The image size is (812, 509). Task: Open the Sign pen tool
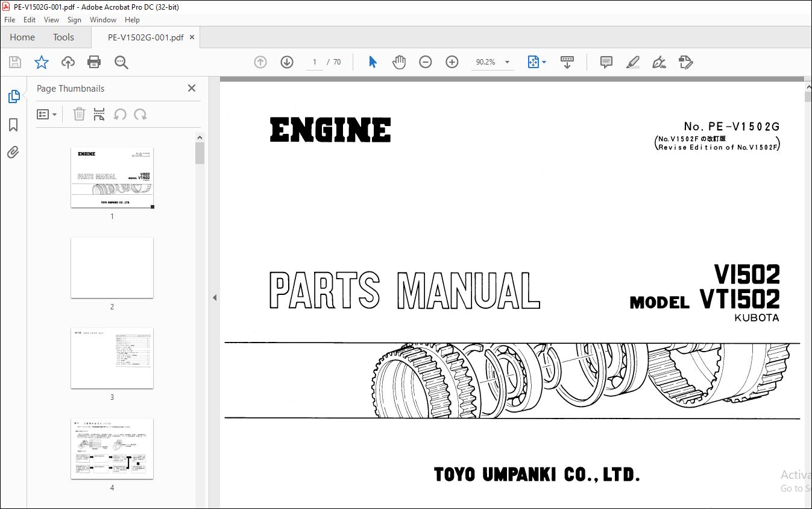point(659,62)
